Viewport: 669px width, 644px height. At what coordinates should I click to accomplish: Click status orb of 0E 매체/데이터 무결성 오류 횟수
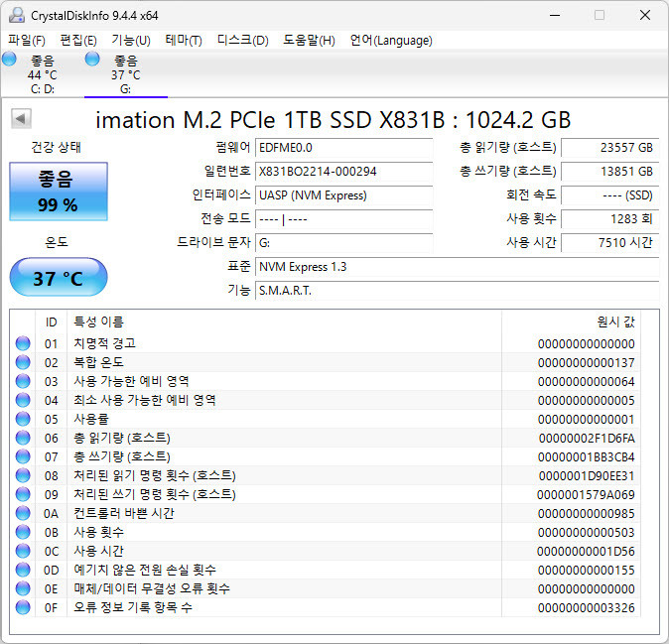point(23,588)
